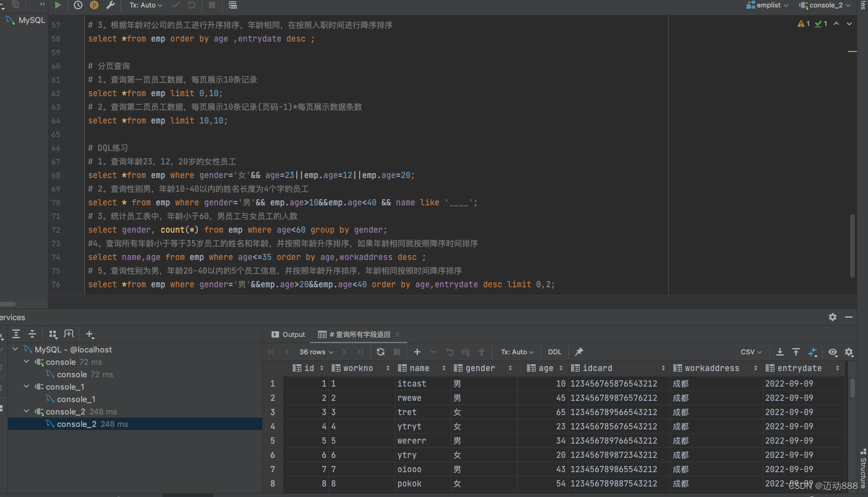This screenshot has width=868, height=497.
Task: Open the emplist schema selector
Action: [768, 5]
